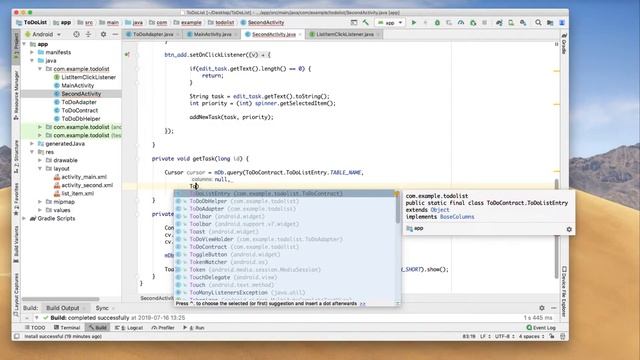Switch to ListItemClickListener.java tab

pos(345,34)
